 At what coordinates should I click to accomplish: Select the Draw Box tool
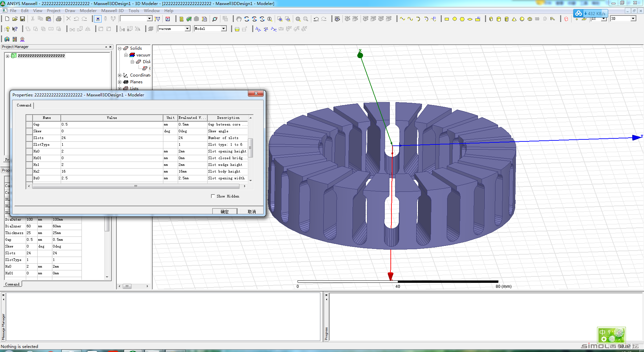click(x=491, y=19)
